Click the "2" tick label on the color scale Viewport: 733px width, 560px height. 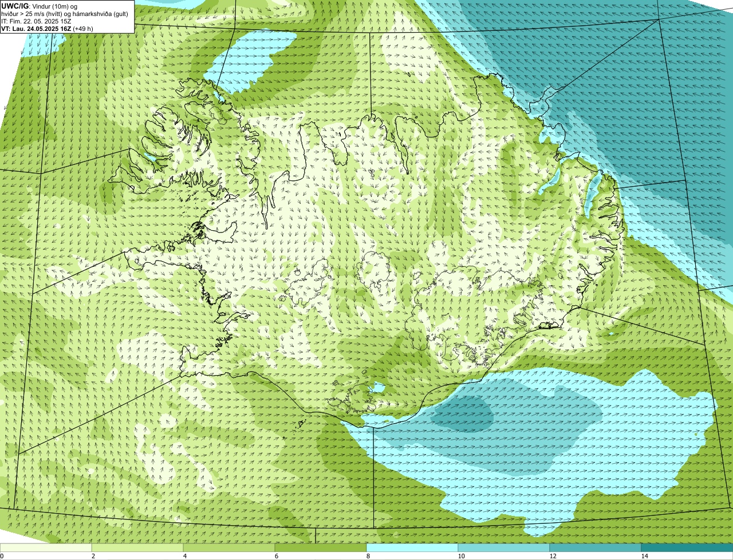click(x=93, y=556)
